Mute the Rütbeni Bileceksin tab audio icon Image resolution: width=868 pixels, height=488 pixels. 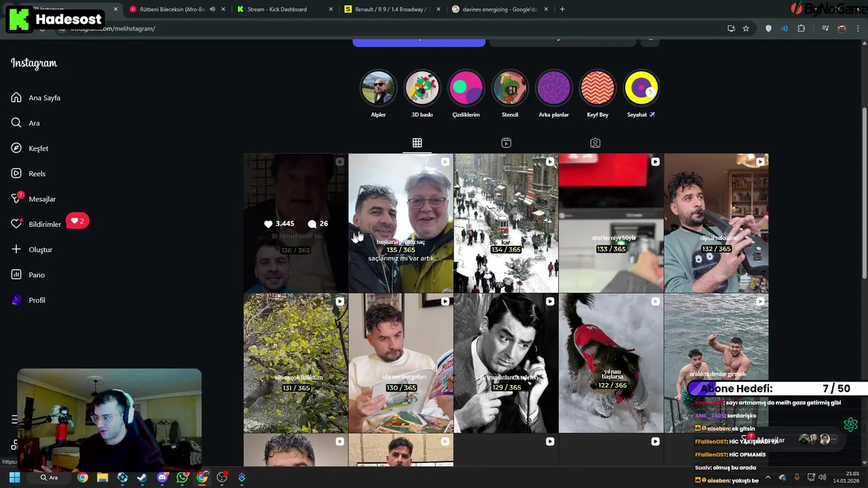(x=212, y=9)
